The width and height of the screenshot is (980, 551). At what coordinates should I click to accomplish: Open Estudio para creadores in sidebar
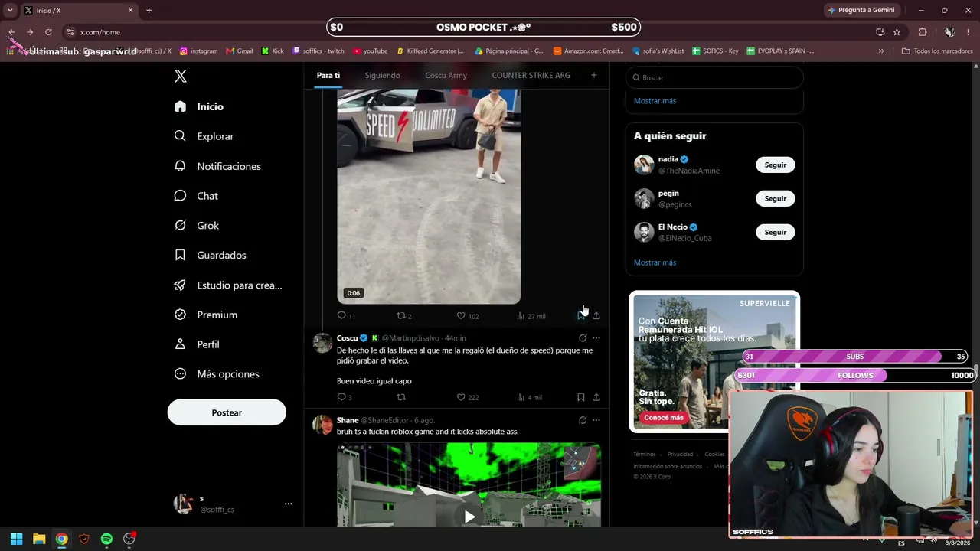coord(228,285)
